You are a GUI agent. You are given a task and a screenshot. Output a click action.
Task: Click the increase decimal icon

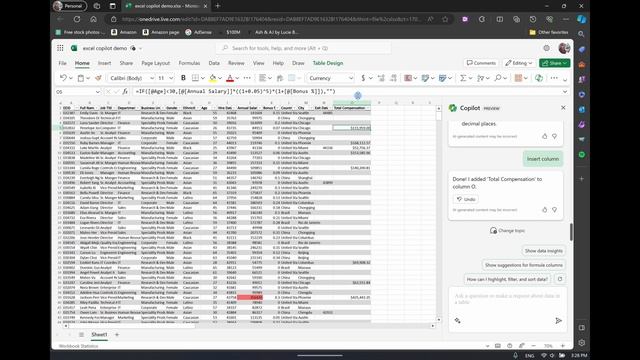[381, 78]
